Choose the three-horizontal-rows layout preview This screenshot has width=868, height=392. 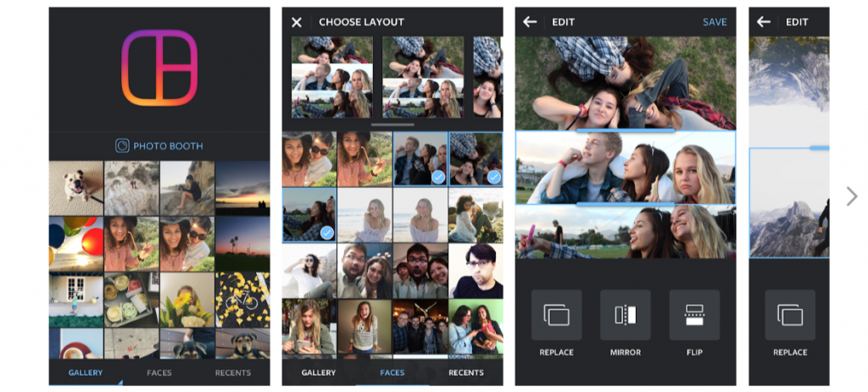coord(332,77)
